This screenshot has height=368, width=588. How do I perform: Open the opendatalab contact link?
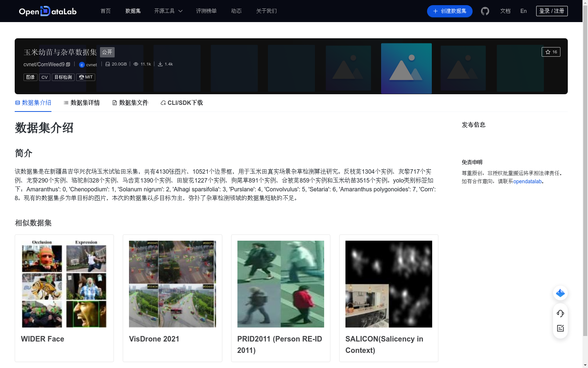pyautogui.click(x=527, y=181)
